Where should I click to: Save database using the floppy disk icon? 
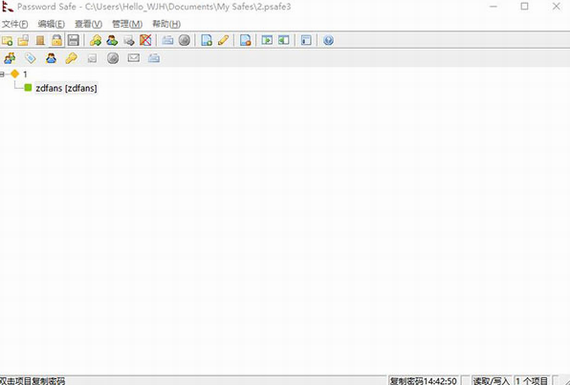(x=73, y=40)
